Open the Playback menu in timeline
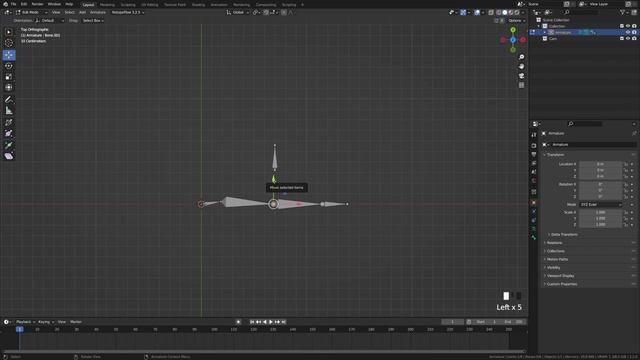This screenshot has height=360, width=640. point(25,322)
